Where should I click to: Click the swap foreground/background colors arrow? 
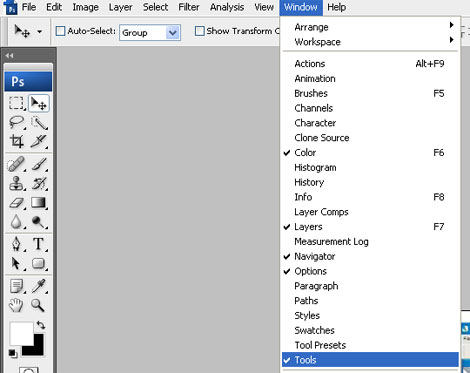[x=41, y=325]
